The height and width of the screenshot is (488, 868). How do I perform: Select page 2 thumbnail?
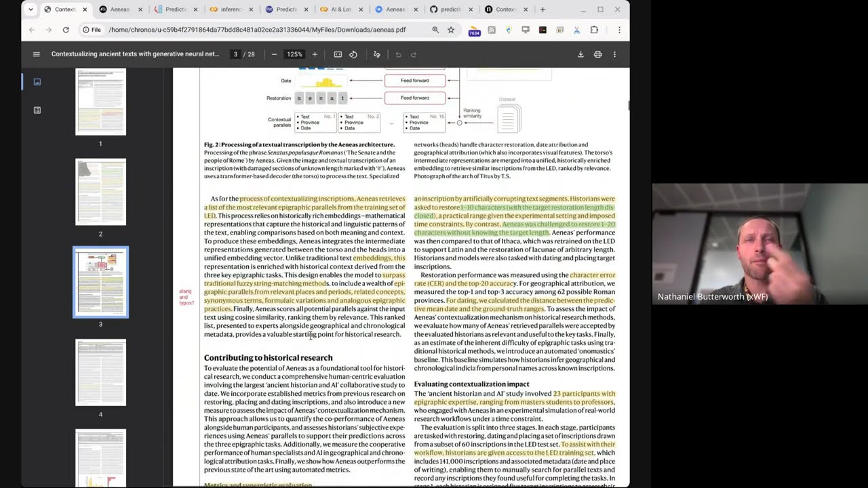(100, 192)
